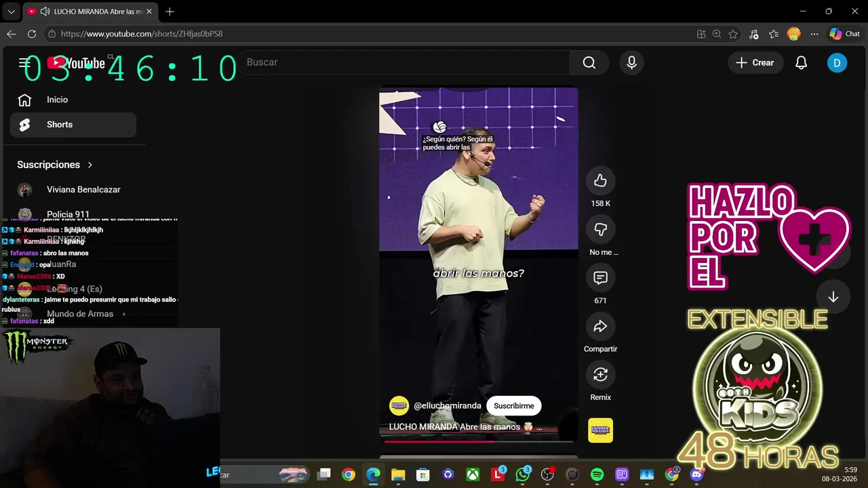Open Task View from taskbar
868x488 pixels.
point(325,474)
